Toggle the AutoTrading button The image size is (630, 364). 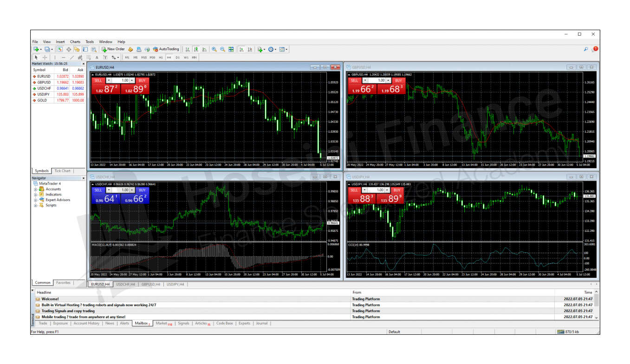166,49
